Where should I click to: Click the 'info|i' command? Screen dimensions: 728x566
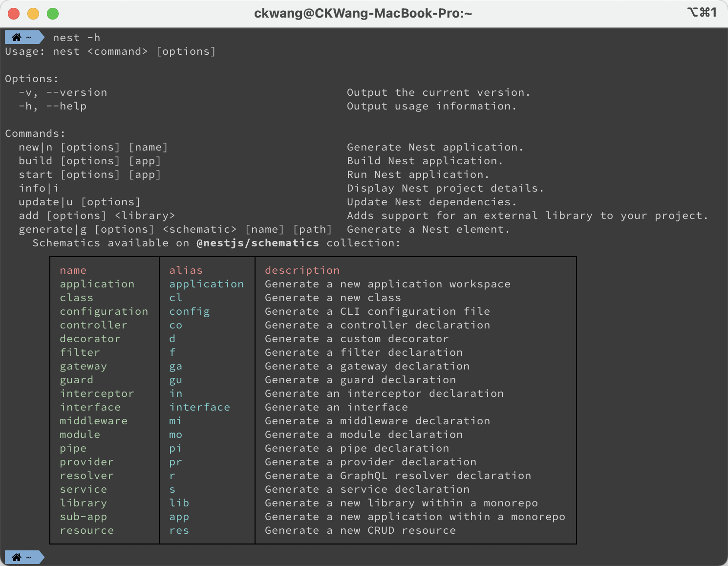39,188
